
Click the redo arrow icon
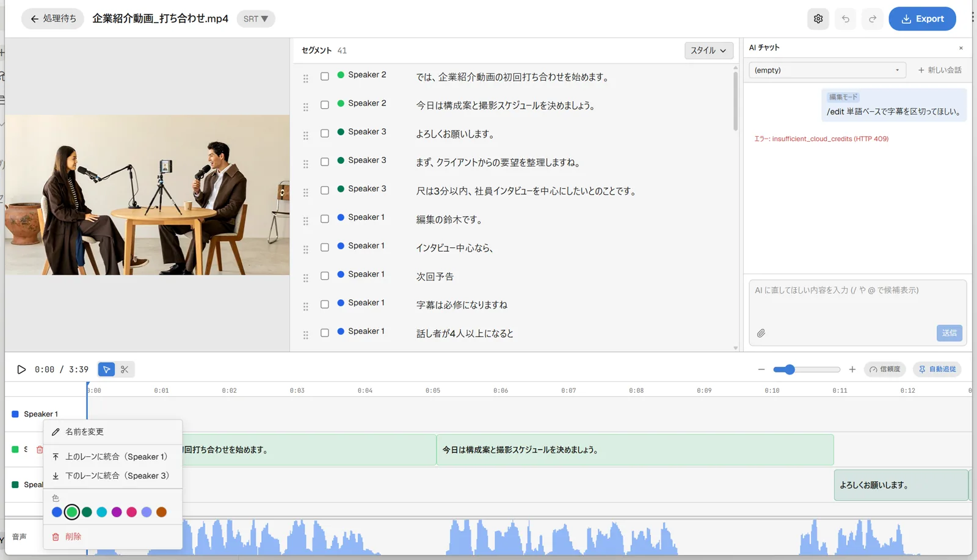coord(873,19)
